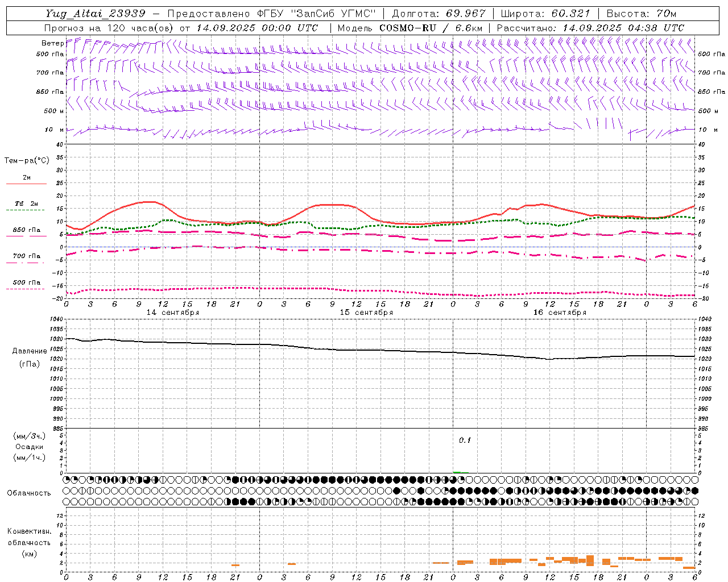
Task: Click the date label 14 сентября
Action: coord(173,313)
